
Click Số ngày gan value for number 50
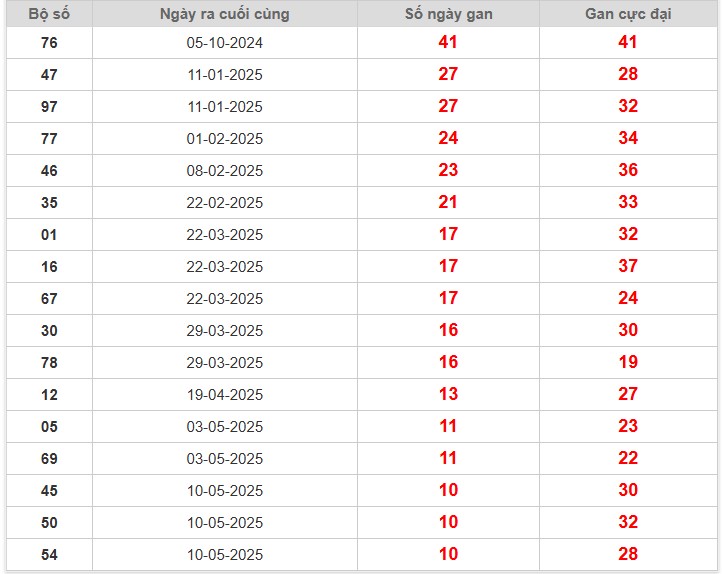tap(448, 522)
